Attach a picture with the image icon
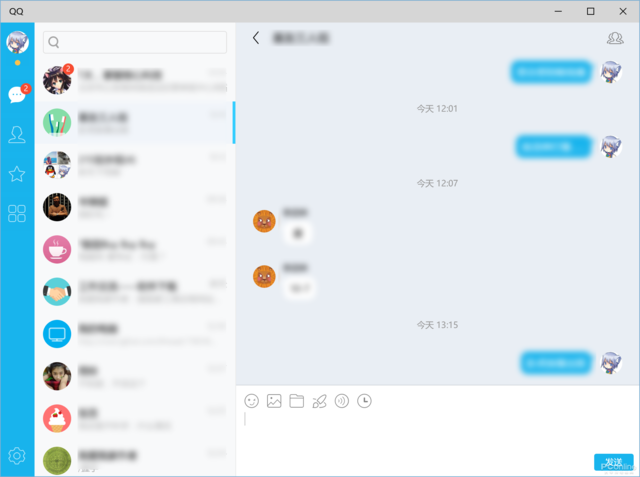 274,401
